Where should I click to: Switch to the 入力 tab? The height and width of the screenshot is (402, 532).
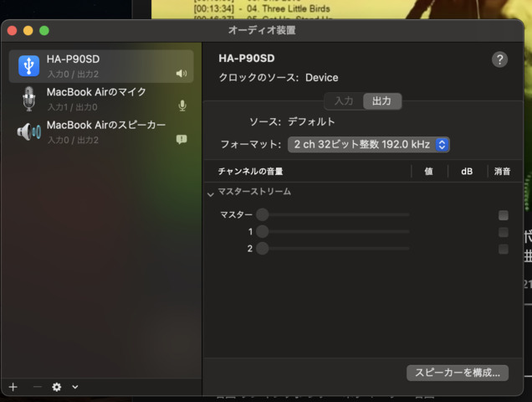pyautogui.click(x=344, y=101)
